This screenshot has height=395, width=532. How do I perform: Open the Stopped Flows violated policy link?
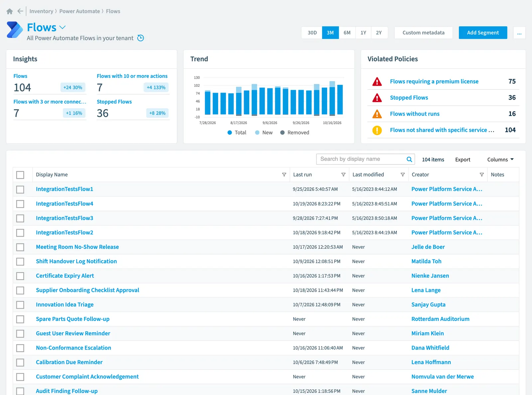click(409, 98)
